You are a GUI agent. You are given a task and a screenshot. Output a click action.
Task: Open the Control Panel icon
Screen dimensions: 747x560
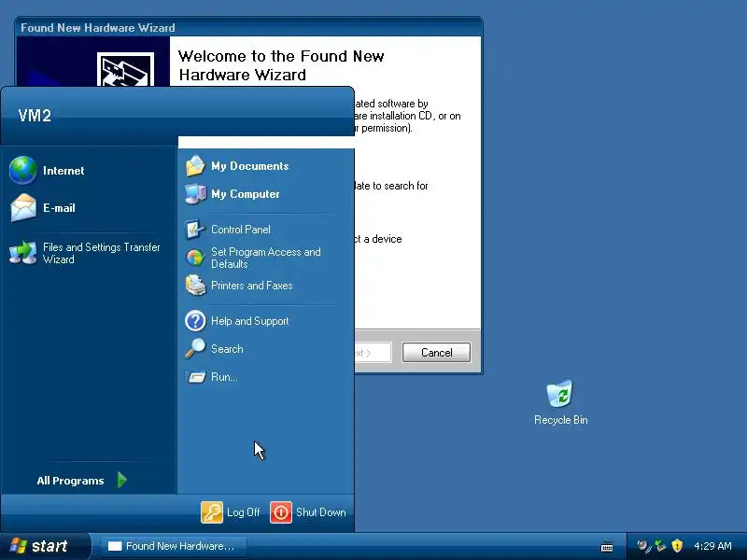pyautogui.click(x=195, y=230)
